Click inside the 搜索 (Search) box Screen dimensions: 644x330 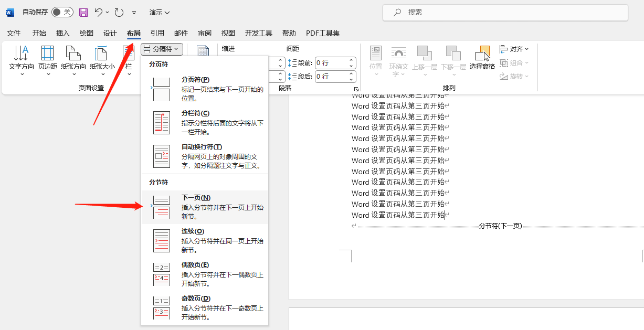(504, 12)
